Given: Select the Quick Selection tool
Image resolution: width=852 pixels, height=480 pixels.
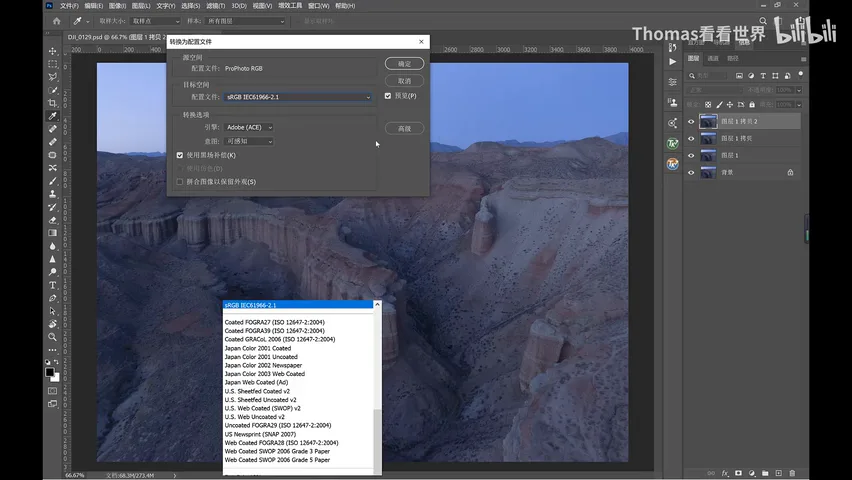Looking at the screenshot, I should pos(53,90).
